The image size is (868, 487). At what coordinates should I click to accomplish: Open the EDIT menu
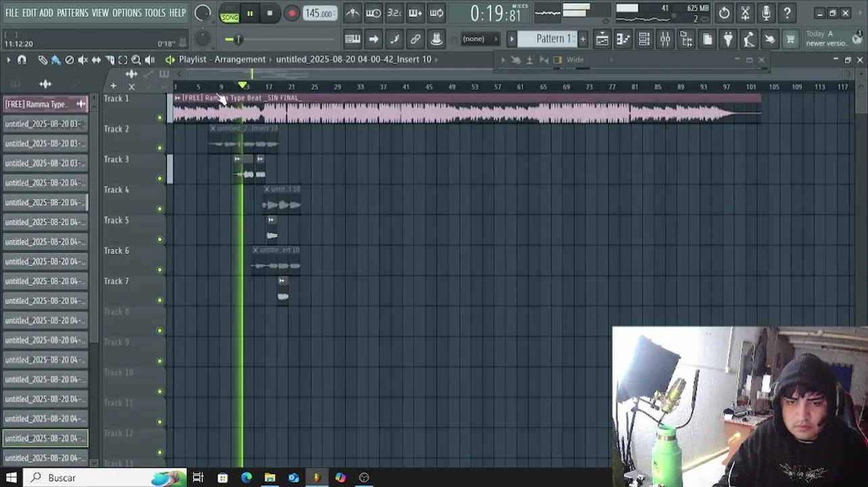[29, 13]
